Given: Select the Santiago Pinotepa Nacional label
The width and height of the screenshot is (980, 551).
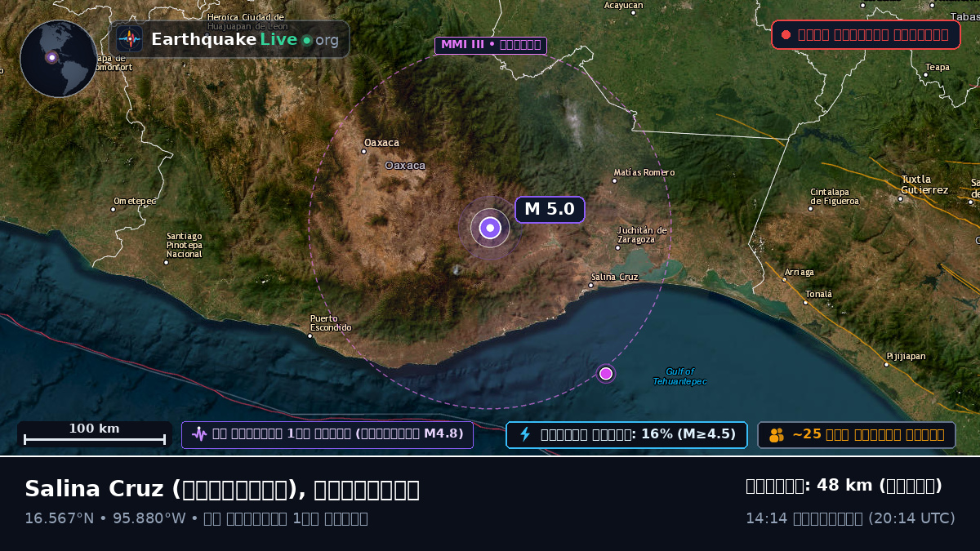Looking at the screenshot, I should pos(184,245).
